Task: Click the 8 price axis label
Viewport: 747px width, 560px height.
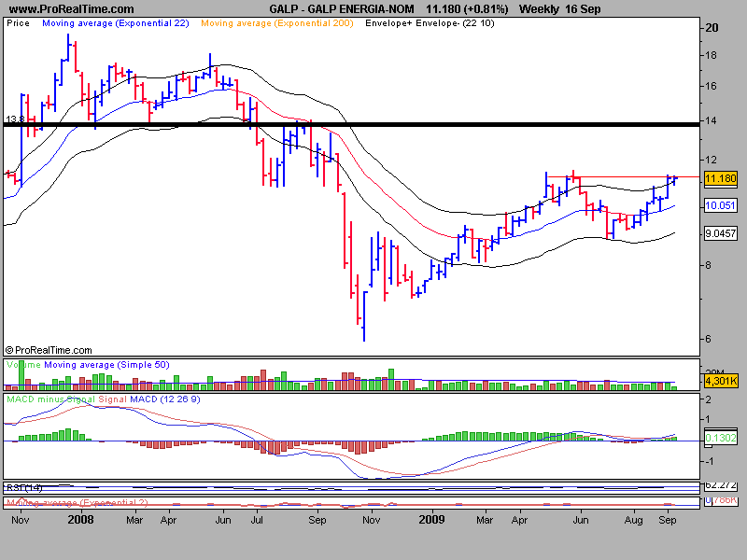Action: tap(708, 265)
